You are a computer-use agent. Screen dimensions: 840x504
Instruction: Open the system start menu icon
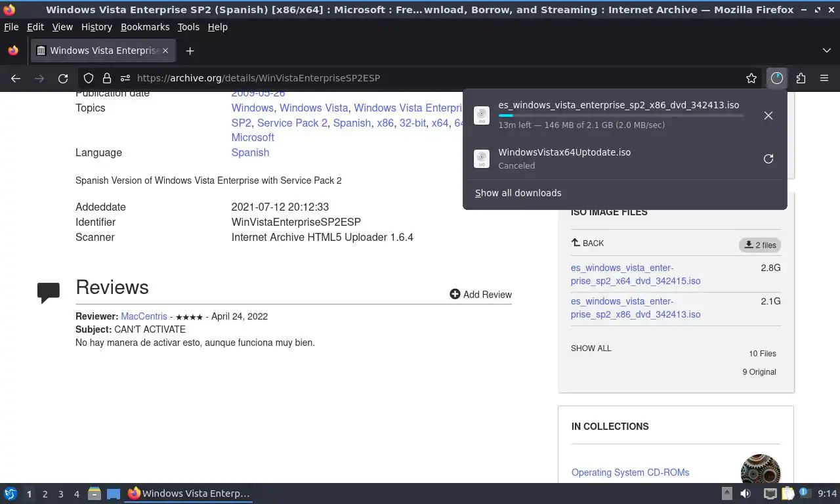[x=10, y=493]
